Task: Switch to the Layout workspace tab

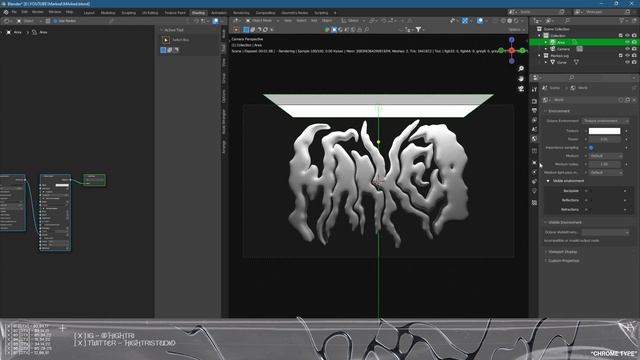Action: click(x=89, y=13)
